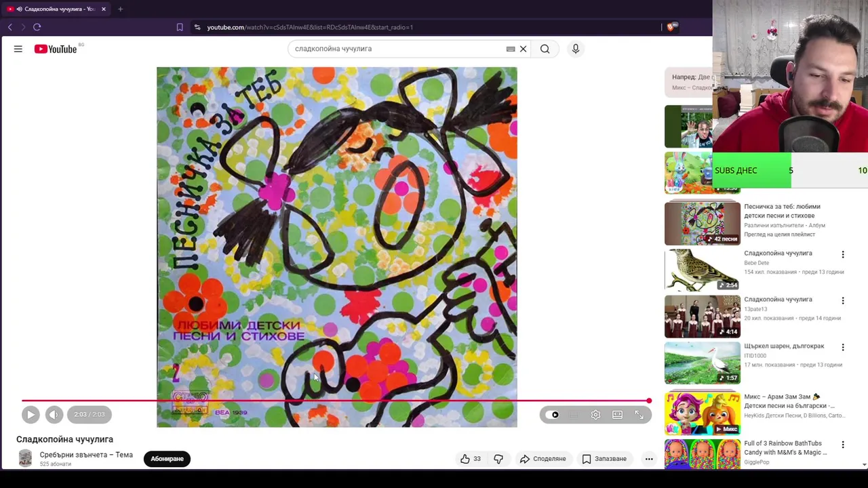Switch to theater mode
Viewport: 868px width, 488px height.
pyautogui.click(x=617, y=415)
